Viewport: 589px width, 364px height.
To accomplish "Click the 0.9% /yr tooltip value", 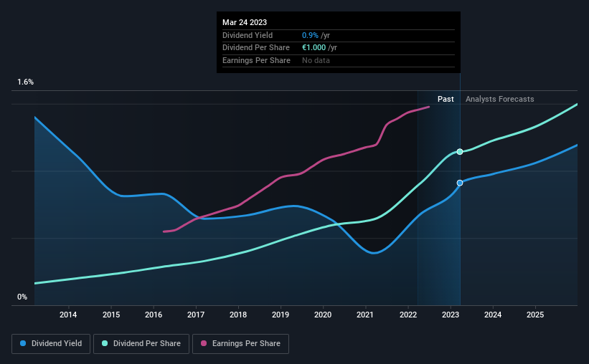I will 316,35.
